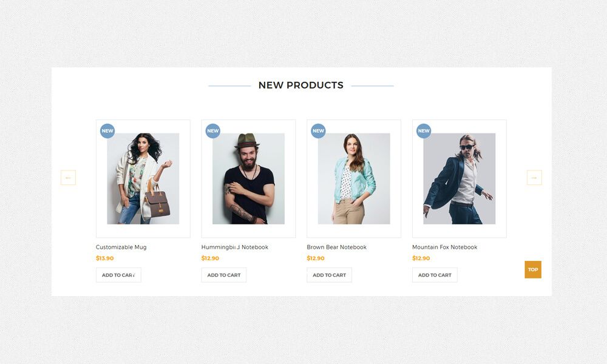Click the previous products left arrow
607x364 pixels.
tap(68, 178)
